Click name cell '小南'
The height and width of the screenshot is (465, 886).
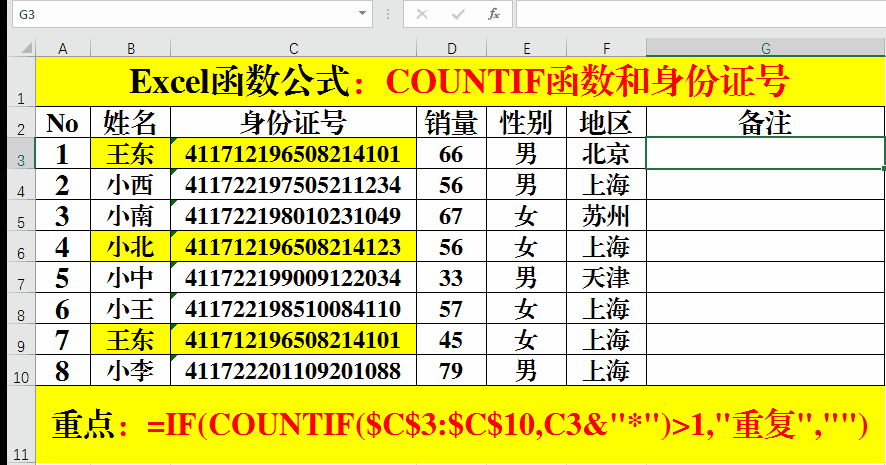[131, 215]
